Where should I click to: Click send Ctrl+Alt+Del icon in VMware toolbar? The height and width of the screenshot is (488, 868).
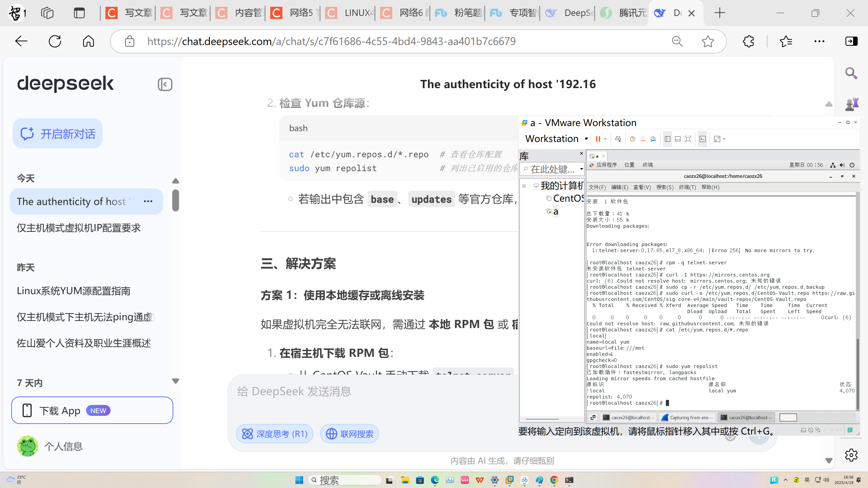618,139
